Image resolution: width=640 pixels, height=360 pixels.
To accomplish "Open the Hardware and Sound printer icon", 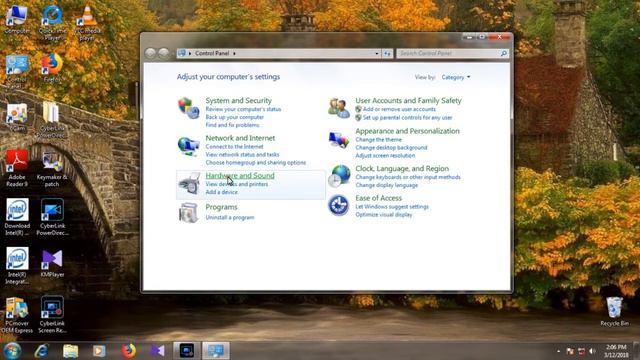I will [189, 183].
